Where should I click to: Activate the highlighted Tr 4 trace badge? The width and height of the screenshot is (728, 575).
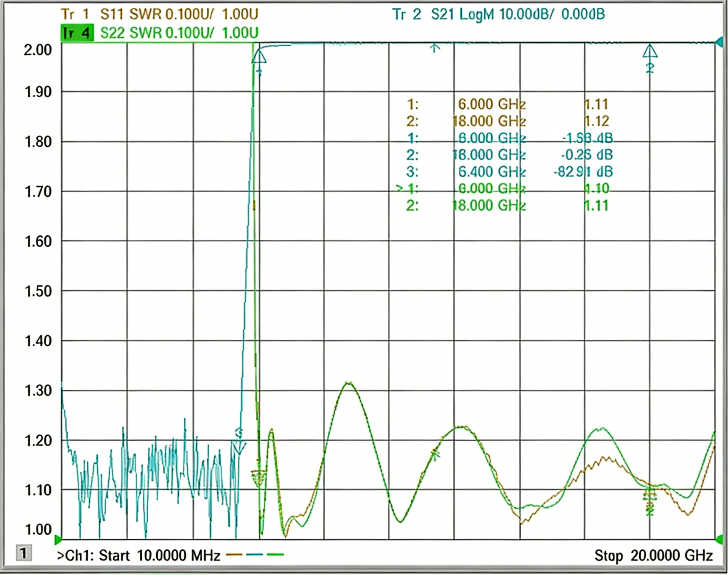tap(77, 33)
